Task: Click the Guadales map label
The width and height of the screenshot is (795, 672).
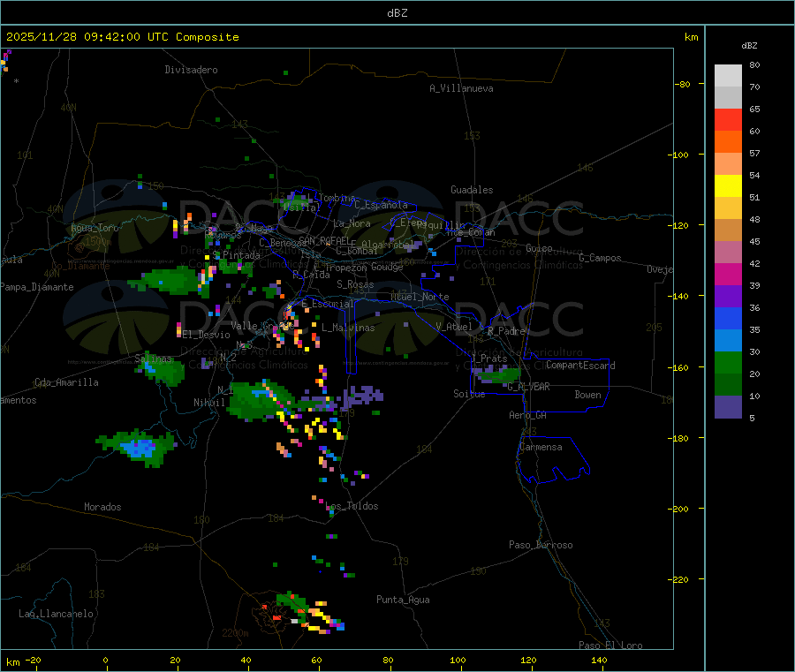Action: point(472,190)
